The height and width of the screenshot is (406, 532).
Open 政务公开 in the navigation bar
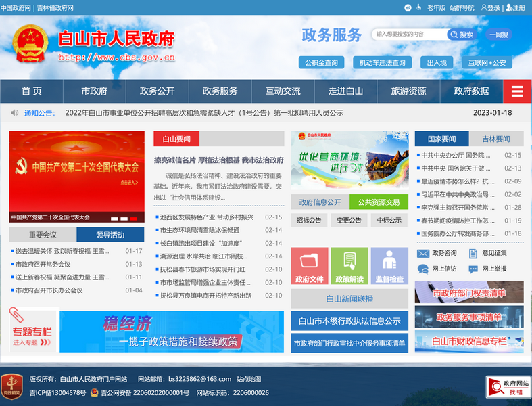(x=157, y=91)
